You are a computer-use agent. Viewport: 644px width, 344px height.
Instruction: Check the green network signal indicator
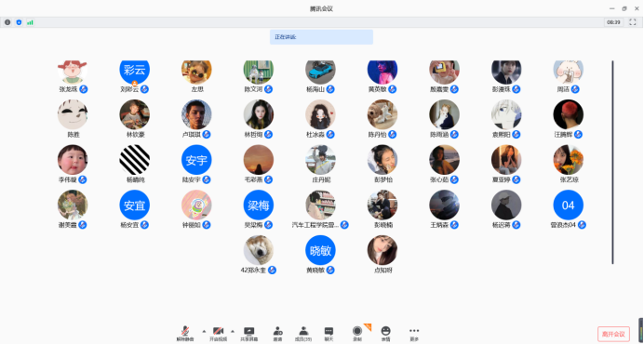coord(30,22)
